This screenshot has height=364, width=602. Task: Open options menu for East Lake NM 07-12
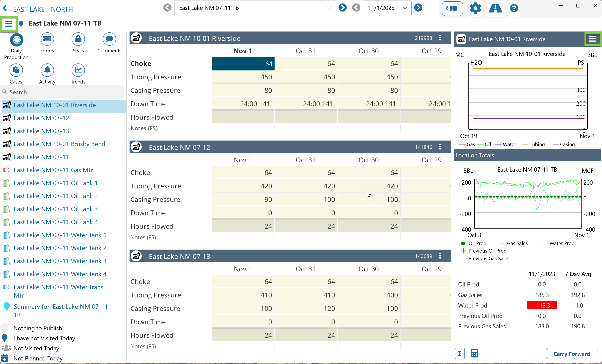point(440,147)
